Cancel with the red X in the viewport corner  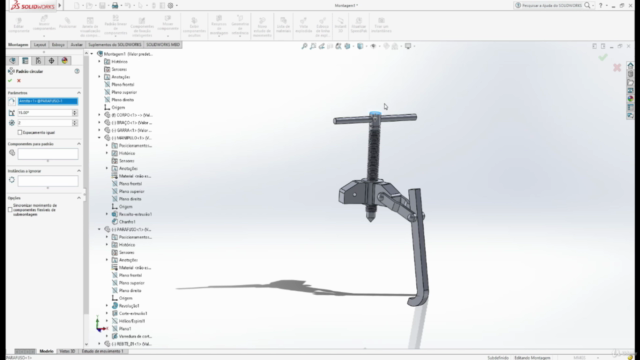coord(617,67)
